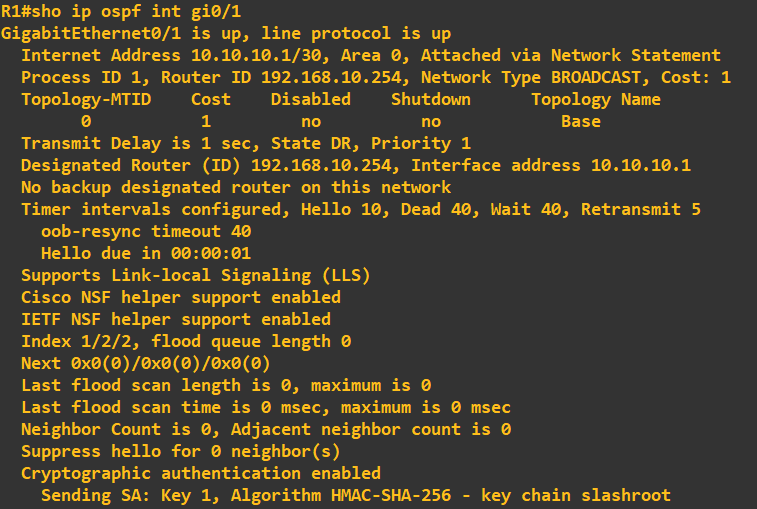Click the "Cisco NSF helper support enabled" line
Image resolution: width=757 pixels, height=509 pixels.
pos(180,297)
